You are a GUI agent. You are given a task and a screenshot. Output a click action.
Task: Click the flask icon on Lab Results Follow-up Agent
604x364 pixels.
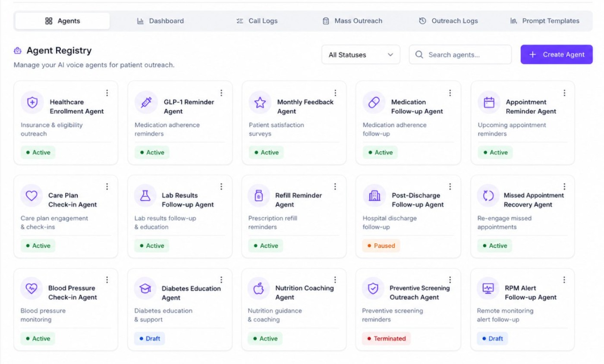pos(145,195)
